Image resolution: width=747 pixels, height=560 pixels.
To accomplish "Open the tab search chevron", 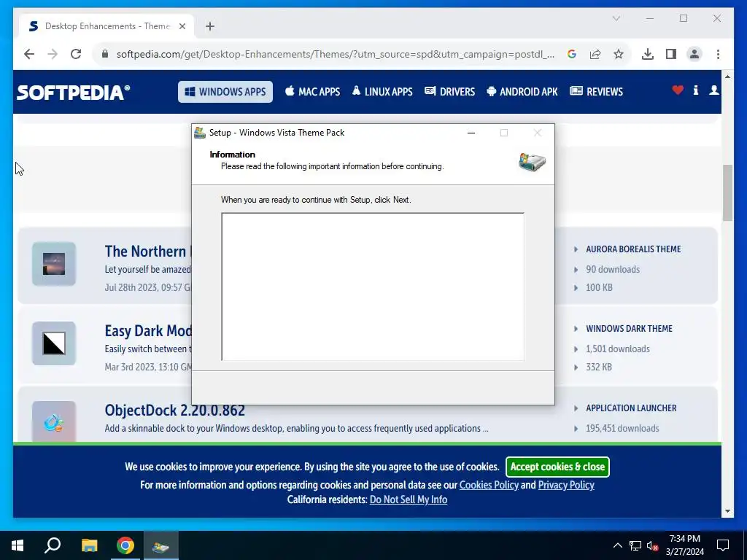I will (x=616, y=18).
